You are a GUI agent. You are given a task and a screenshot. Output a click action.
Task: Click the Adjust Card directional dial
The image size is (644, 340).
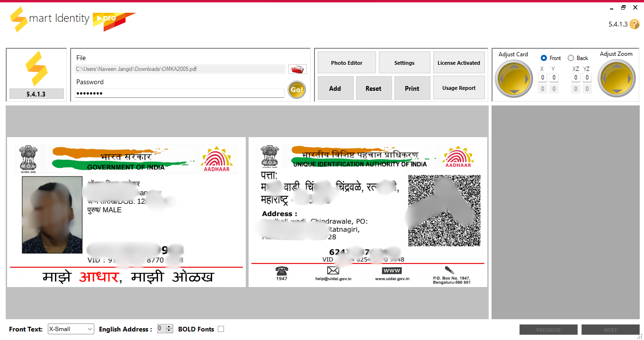tap(514, 79)
